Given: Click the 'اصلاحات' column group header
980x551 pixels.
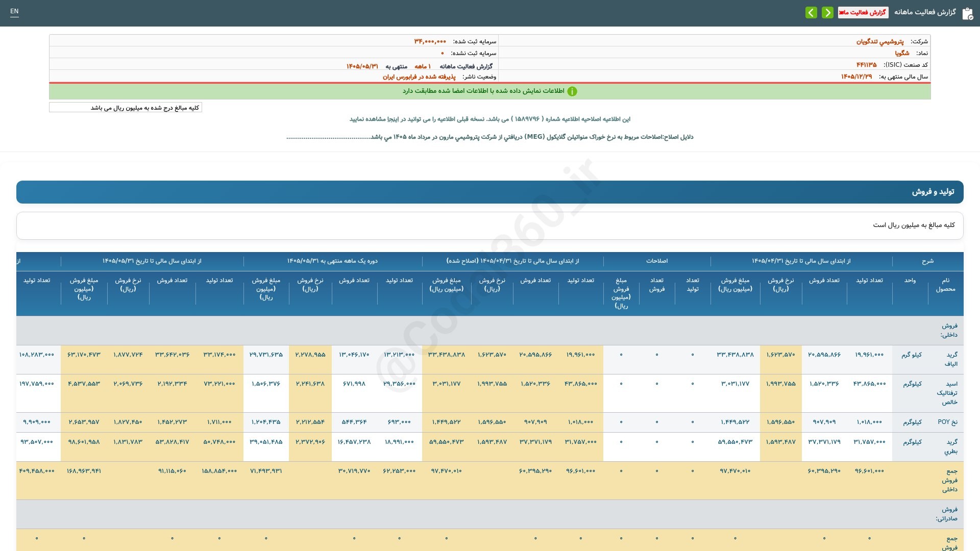Looking at the screenshot, I should [657, 261].
